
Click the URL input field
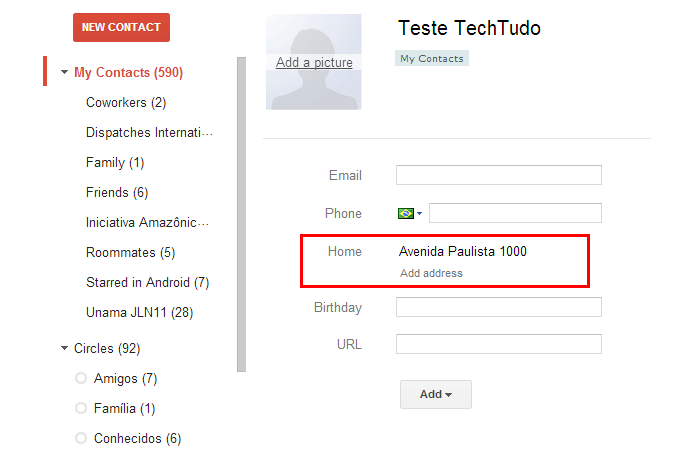[x=499, y=344]
